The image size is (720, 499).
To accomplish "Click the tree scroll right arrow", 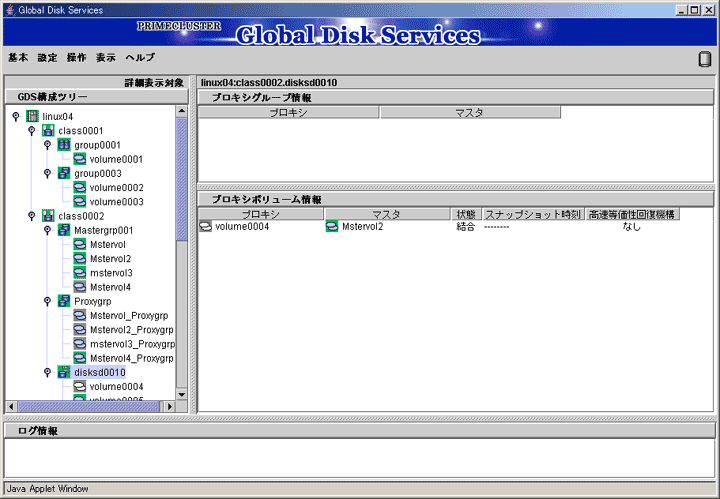I will pos(170,406).
